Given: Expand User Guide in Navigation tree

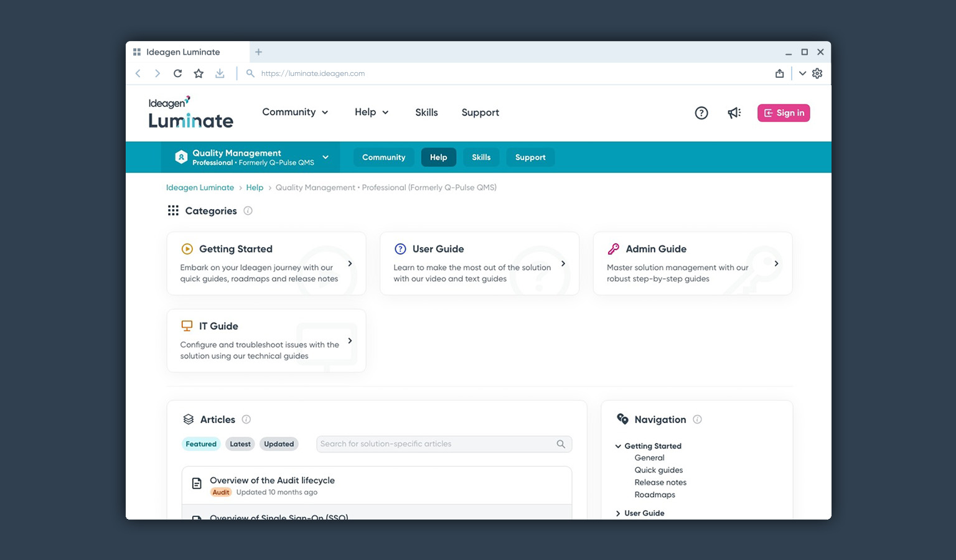Looking at the screenshot, I should click(x=618, y=513).
